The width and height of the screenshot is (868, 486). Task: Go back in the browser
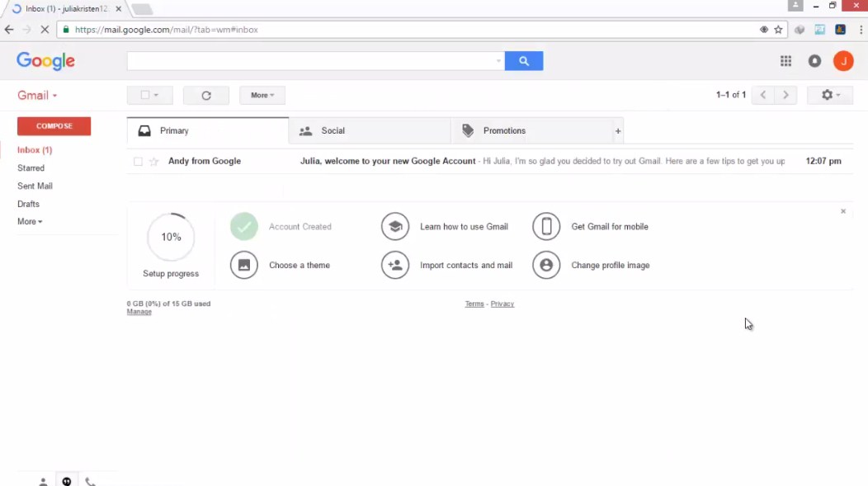click(9, 30)
